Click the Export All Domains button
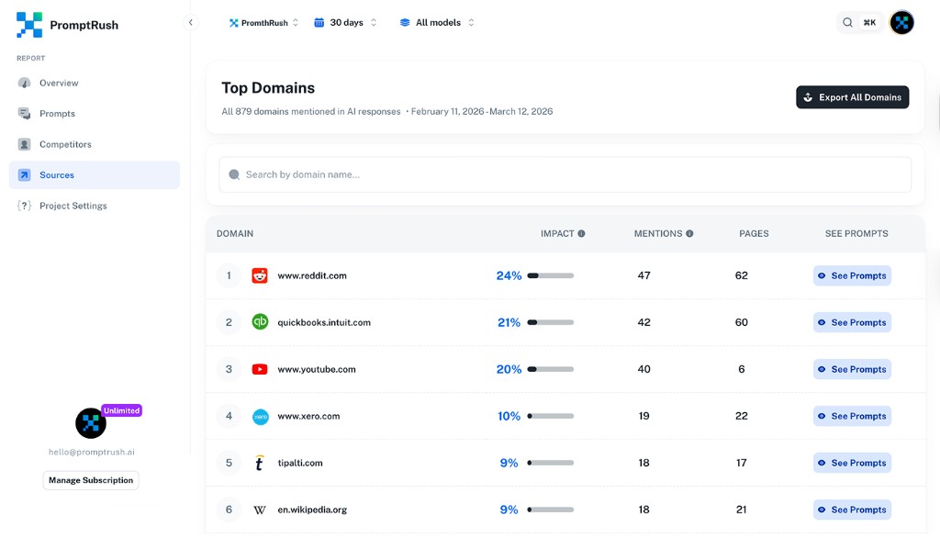 [x=852, y=97]
